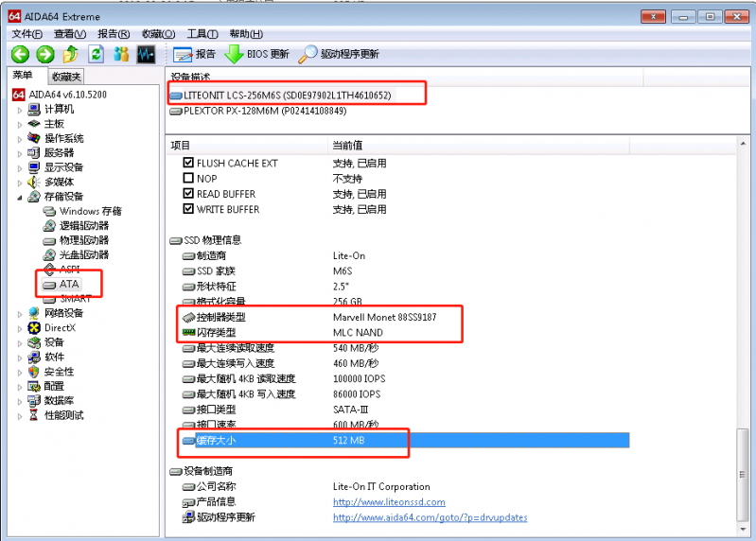Toggle the WRITE BUFFER checkbox

pyautogui.click(x=188, y=209)
